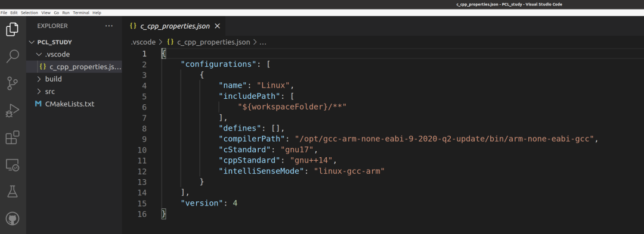The width and height of the screenshot is (644, 234).
Task: Select c_cpp_properties.json in the file tree
Action: pyautogui.click(x=74, y=66)
